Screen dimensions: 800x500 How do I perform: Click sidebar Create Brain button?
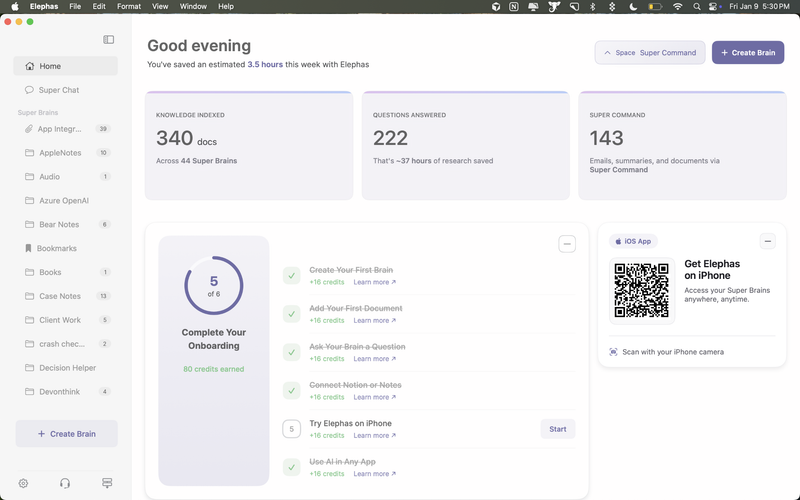point(66,434)
